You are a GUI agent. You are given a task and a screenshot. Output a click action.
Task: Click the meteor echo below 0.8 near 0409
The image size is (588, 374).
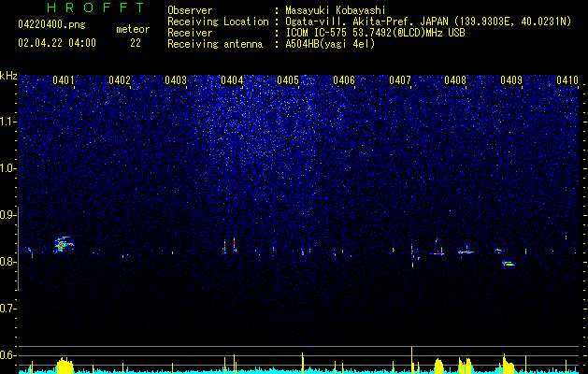click(509, 264)
